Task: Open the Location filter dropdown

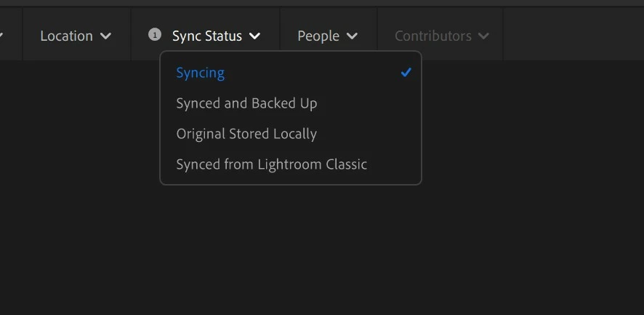Action: click(76, 36)
